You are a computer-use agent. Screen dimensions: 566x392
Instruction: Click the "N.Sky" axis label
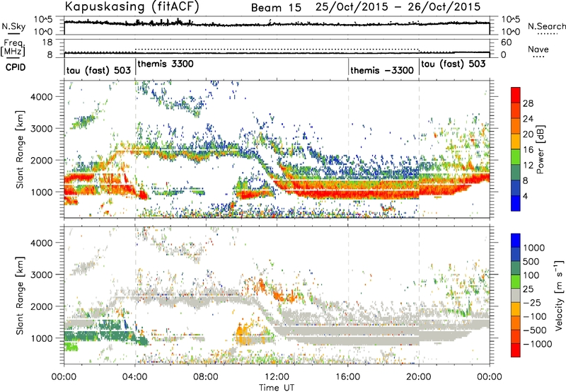click(13, 26)
